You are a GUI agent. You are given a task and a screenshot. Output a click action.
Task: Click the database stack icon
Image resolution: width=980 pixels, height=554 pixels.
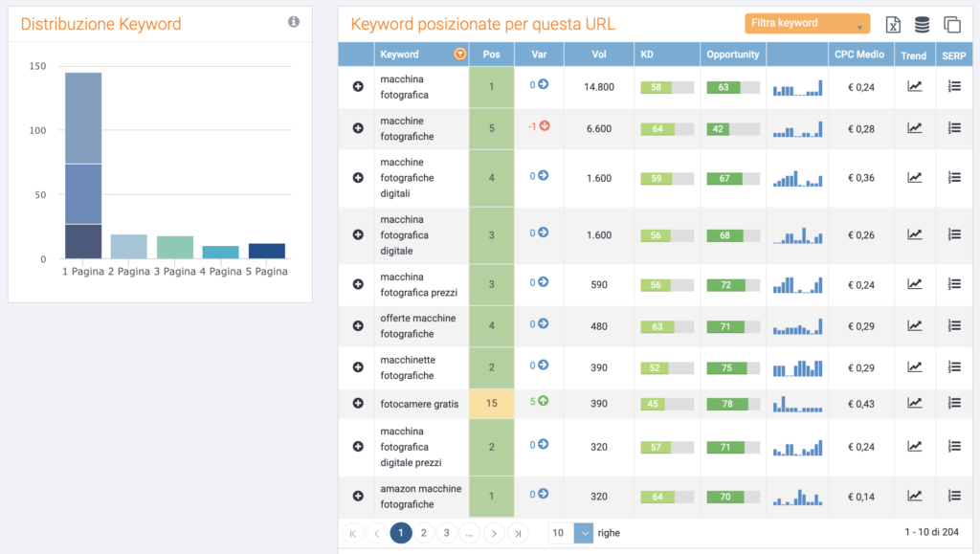922,25
